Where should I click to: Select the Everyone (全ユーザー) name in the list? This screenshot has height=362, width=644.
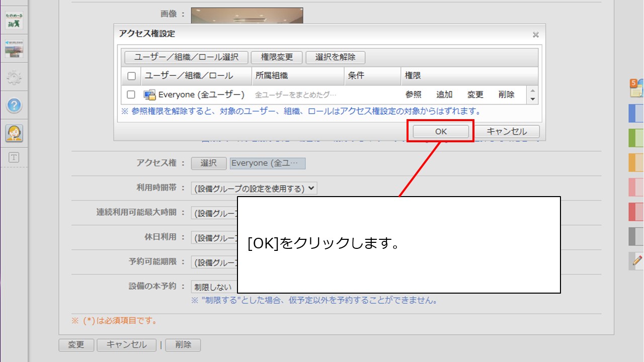201,95
